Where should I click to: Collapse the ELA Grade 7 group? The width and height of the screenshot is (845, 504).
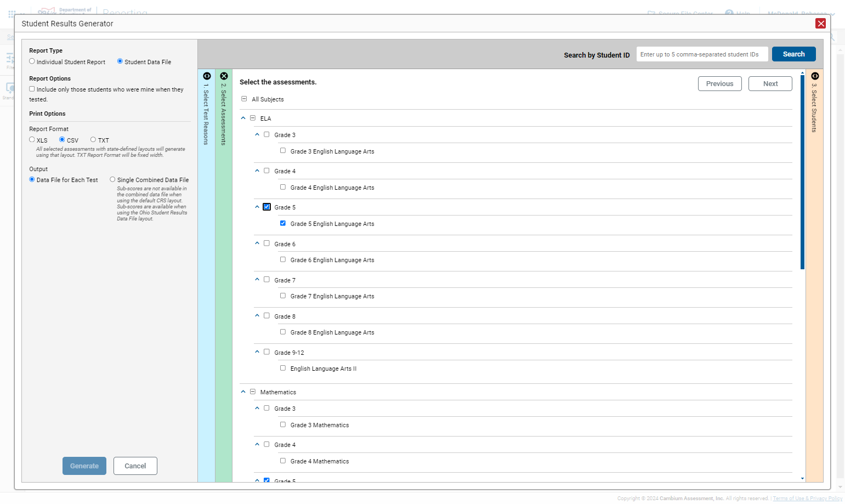pyautogui.click(x=257, y=279)
